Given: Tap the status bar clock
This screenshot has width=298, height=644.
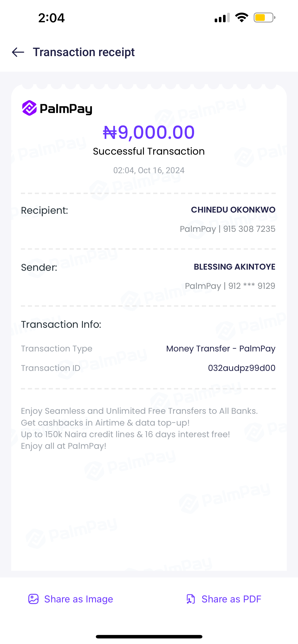Looking at the screenshot, I should point(52,18).
